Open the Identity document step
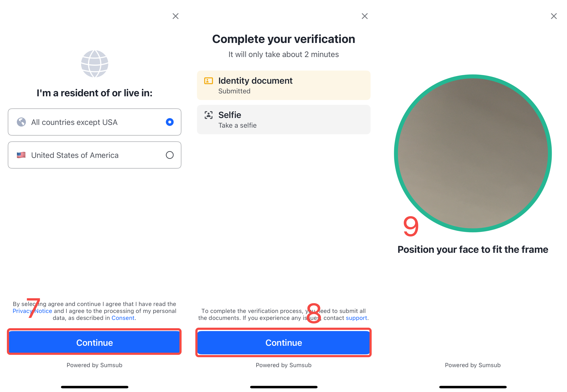567x392 pixels. [283, 85]
